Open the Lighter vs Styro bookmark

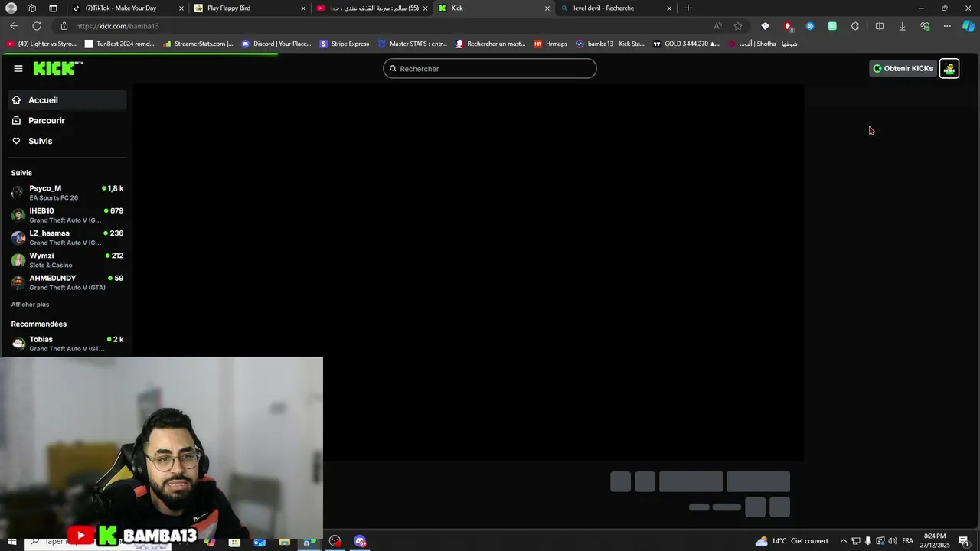point(41,44)
